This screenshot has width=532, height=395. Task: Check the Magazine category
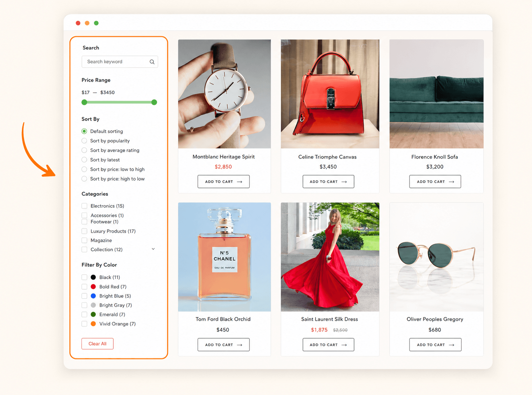pyautogui.click(x=84, y=240)
